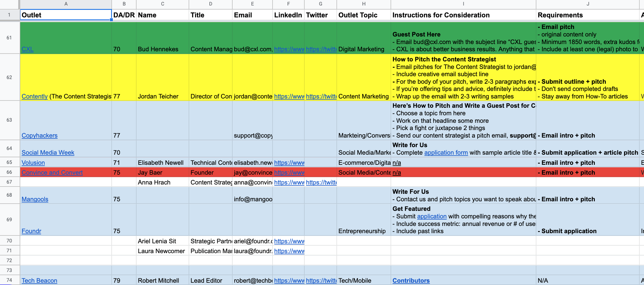Open the Contributors link in row 74
644x285 pixels.
[x=411, y=280]
